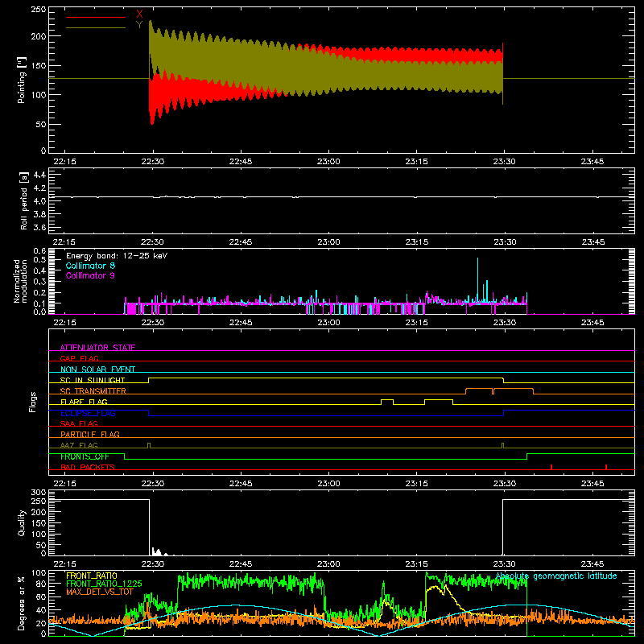This screenshot has width=644, height=644.
Task: Select the Y legend label
Action: pyautogui.click(x=139, y=25)
